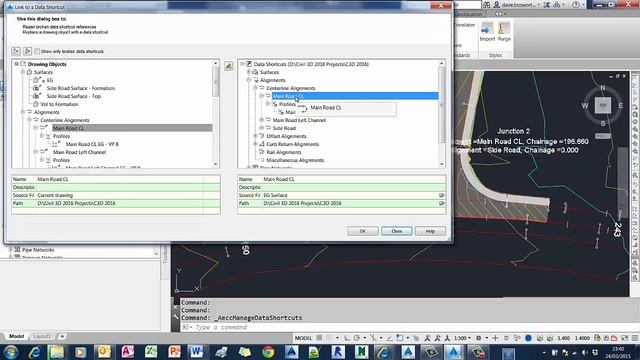
Task: Click the Help button
Action: tap(430, 231)
